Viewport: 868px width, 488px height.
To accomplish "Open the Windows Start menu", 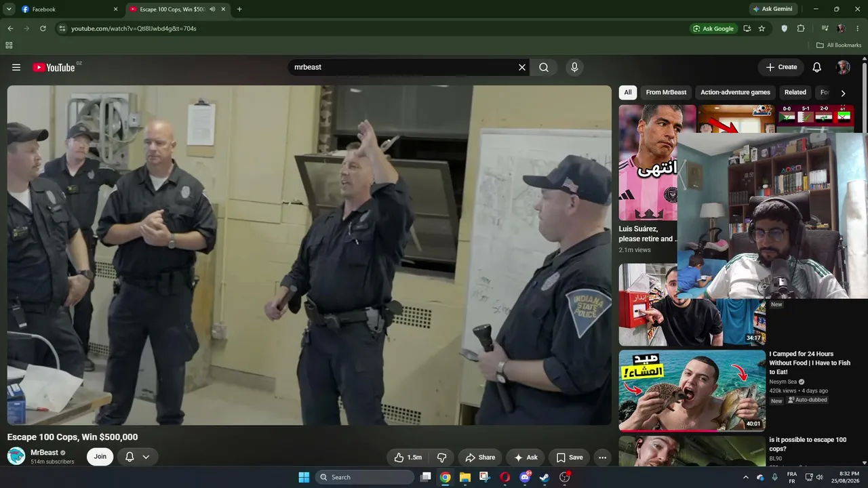I will pyautogui.click(x=304, y=477).
